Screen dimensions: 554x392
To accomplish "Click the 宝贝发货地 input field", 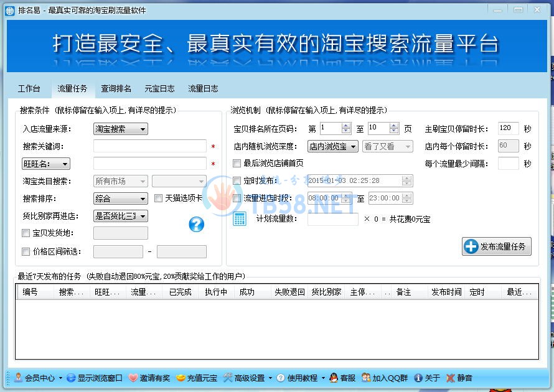I will pos(121,233).
